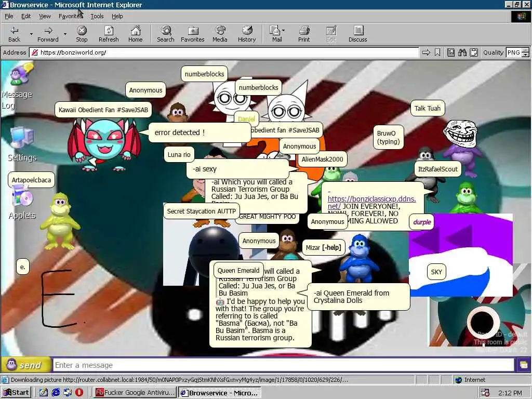Click the clipboard icon in address bar

[474, 52]
